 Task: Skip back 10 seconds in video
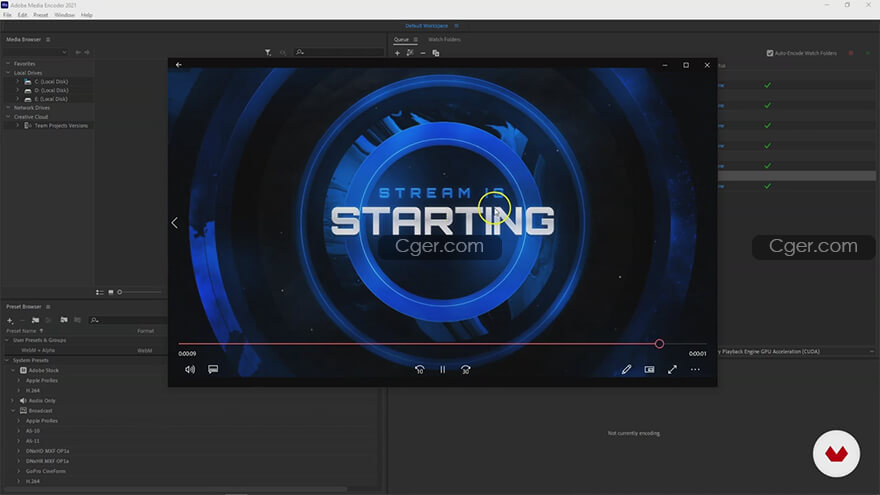pyautogui.click(x=419, y=369)
